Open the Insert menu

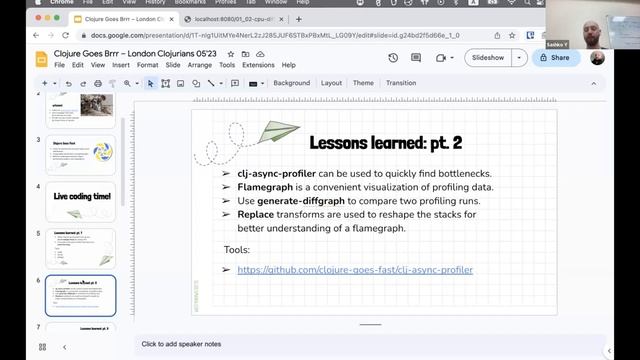(x=121, y=65)
